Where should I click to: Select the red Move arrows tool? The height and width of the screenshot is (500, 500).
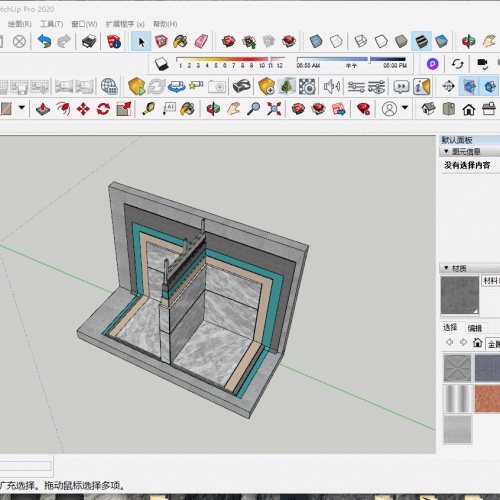(x=83, y=109)
